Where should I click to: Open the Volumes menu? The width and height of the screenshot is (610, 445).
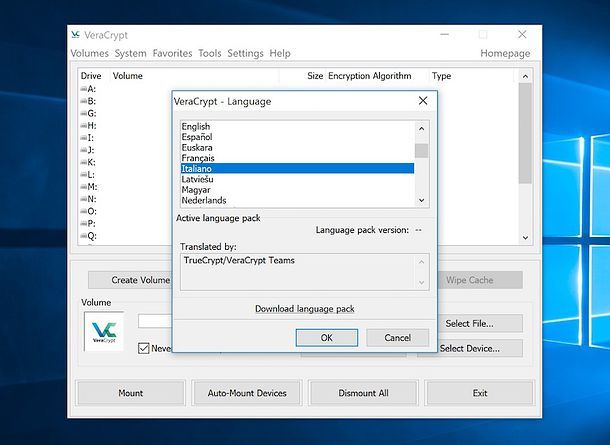89,53
